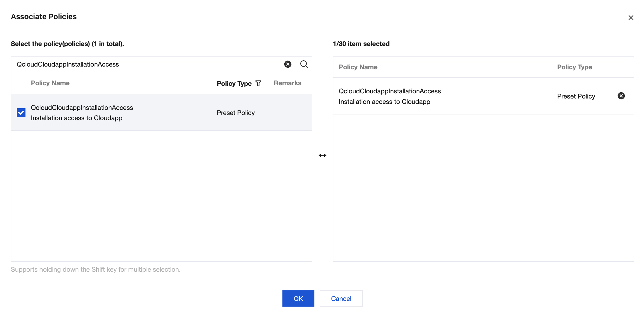This screenshot has height=315, width=644.
Task: Click the Policy Type column header on the left
Action: (x=234, y=83)
